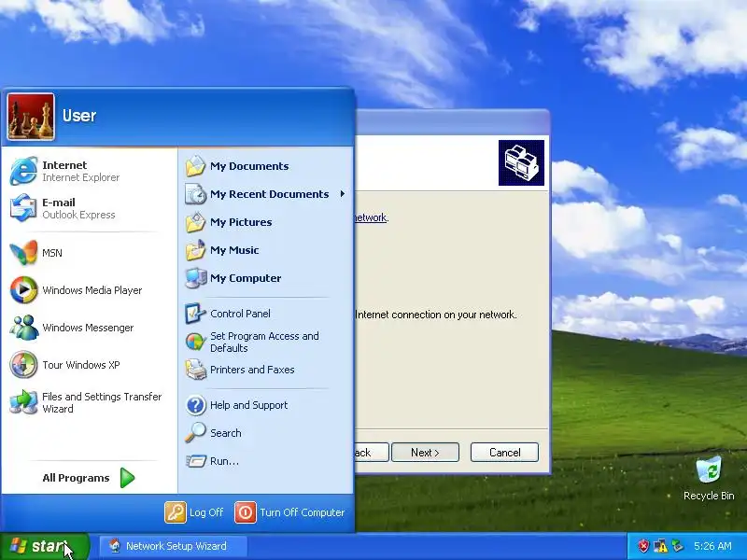The image size is (747, 560).
Task: Open My Music folder icon
Action: pos(195,250)
